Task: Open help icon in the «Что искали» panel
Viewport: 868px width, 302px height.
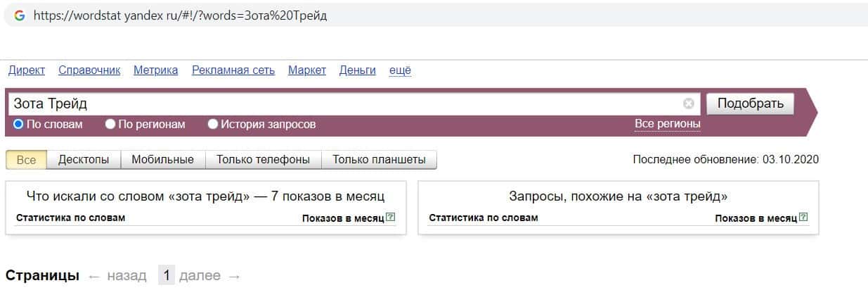Action: tap(391, 218)
